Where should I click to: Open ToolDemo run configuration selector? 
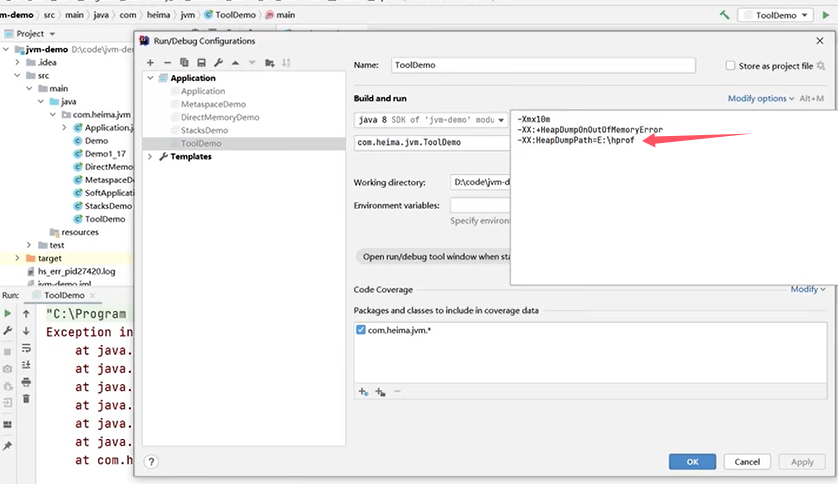[x=775, y=15]
